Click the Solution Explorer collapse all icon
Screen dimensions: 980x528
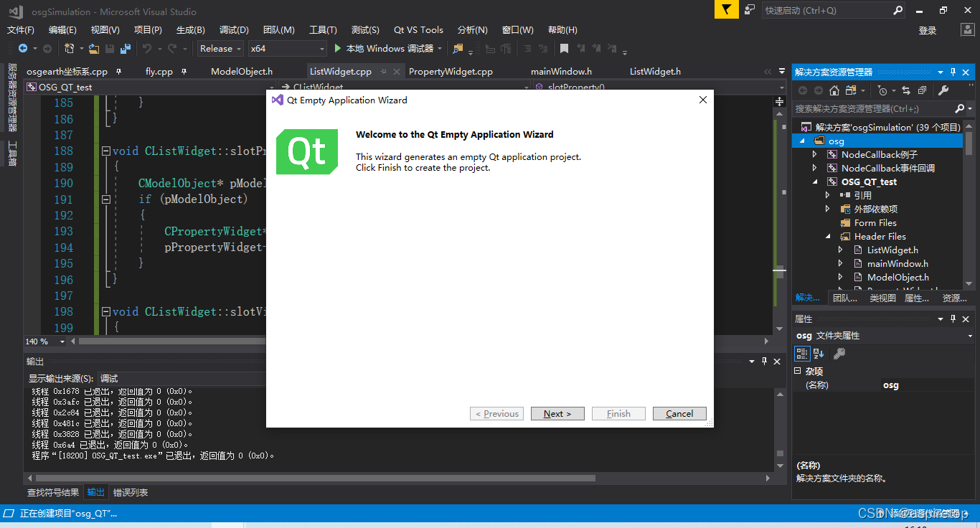(x=922, y=90)
